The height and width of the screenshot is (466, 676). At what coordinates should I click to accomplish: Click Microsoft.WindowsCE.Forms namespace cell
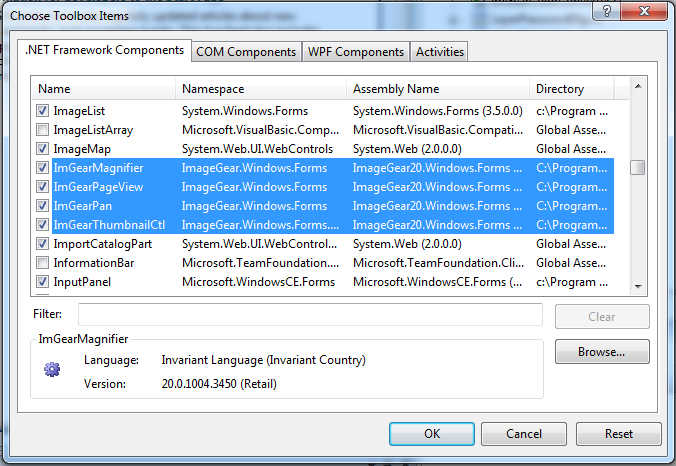(x=258, y=282)
